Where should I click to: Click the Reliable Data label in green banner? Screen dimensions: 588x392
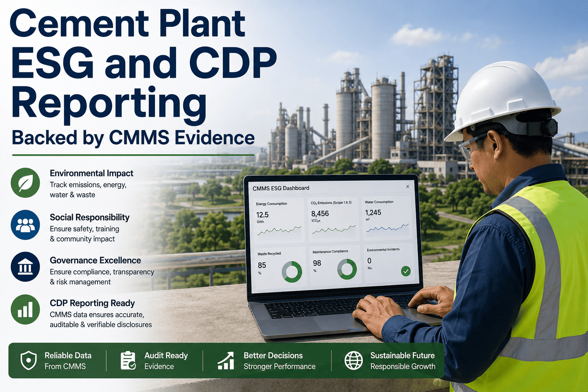[68, 356]
